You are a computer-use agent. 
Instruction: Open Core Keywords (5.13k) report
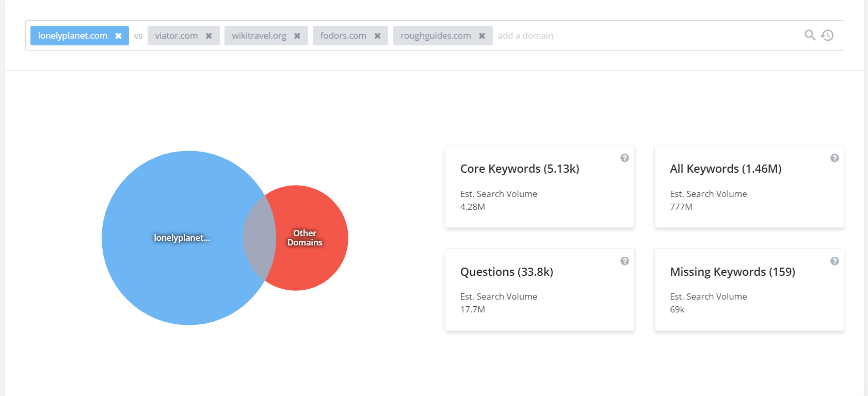coord(519,169)
